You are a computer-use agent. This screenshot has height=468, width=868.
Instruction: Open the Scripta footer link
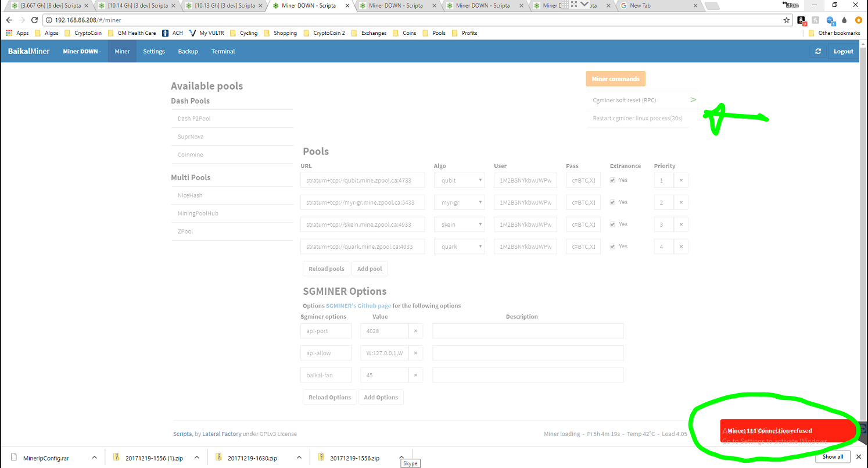pyautogui.click(x=182, y=434)
